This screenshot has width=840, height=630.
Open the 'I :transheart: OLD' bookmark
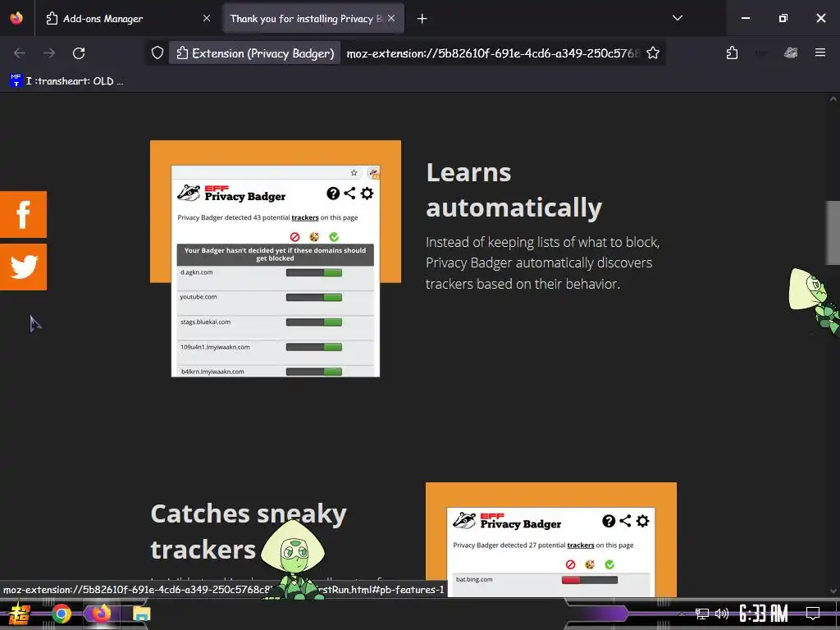click(x=67, y=81)
